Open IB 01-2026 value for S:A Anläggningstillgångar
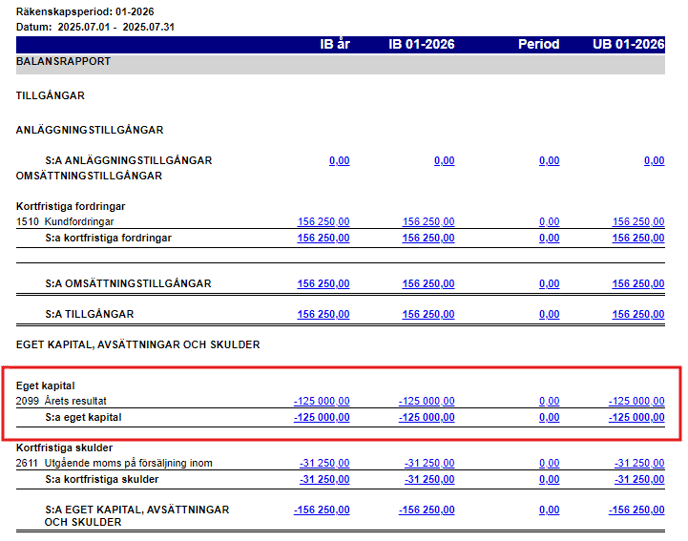Viewport: 688px width, 541px height. click(444, 161)
